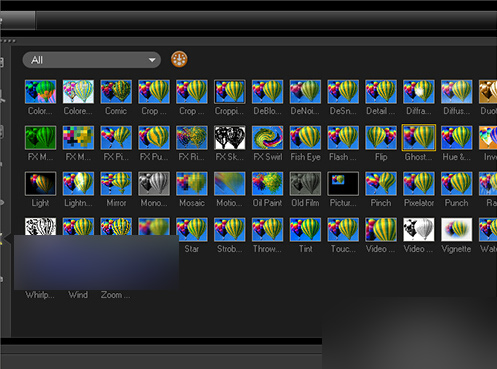Pick the DeBlo... filter

[267, 92]
